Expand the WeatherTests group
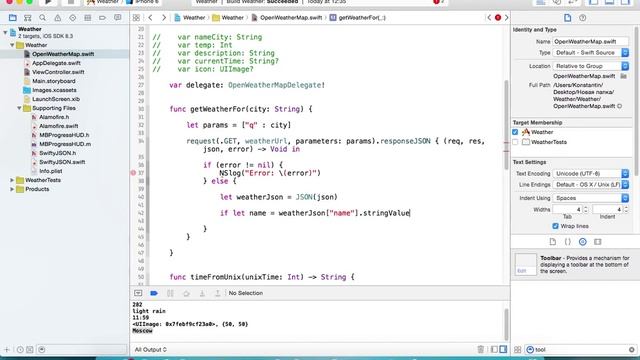The image size is (640, 360). click(12, 180)
